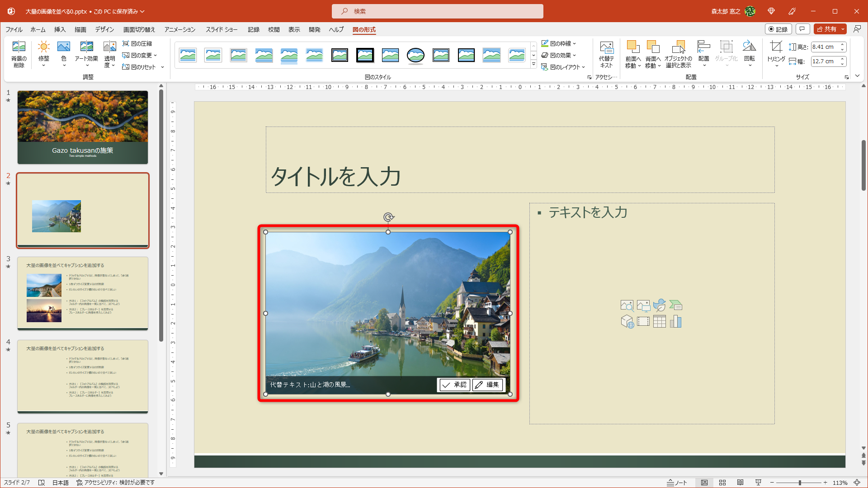Open the Insert (挿入) ribbon tab
The height and width of the screenshot is (488, 868).
pos(60,30)
